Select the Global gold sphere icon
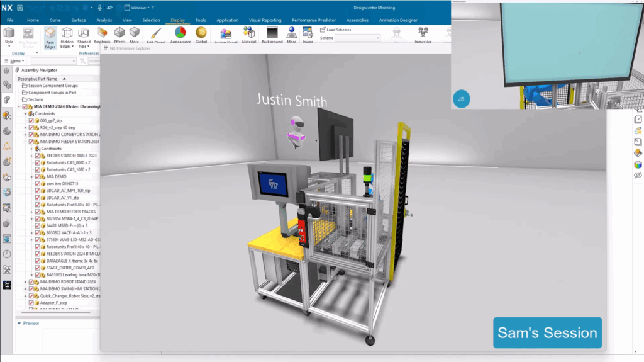The height and width of the screenshot is (362, 644). click(x=201, y=35)
